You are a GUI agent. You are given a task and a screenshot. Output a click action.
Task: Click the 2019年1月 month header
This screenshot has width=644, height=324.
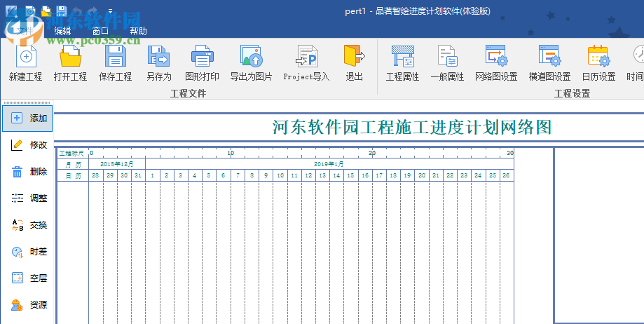click(x=329, y=164)
